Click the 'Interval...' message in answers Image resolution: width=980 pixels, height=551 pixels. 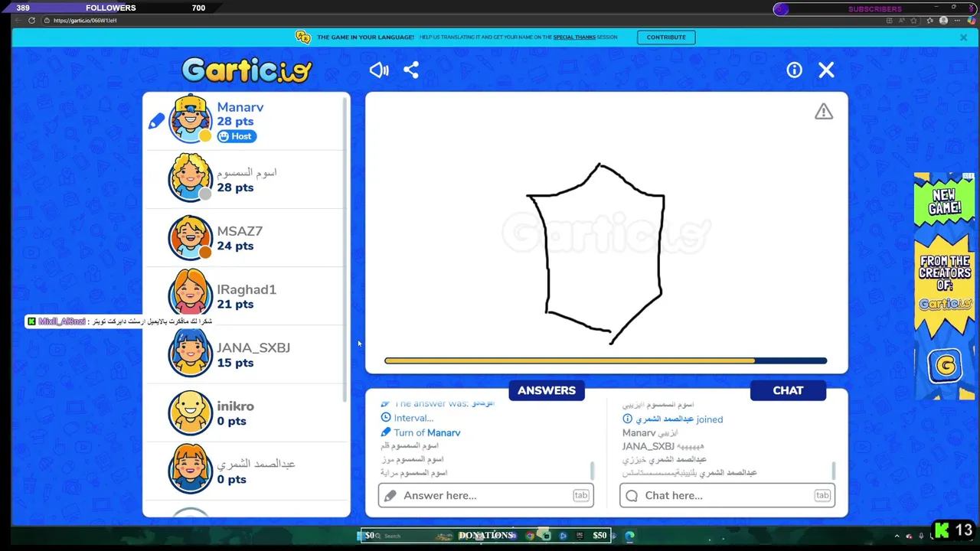(x=407, y=418)
